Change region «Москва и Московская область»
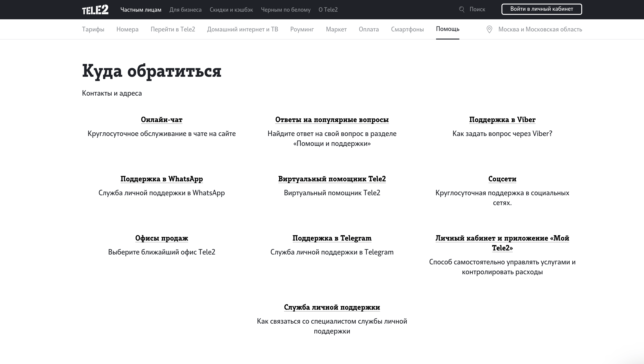Screen dimensions: 644x364 [540, 29]
